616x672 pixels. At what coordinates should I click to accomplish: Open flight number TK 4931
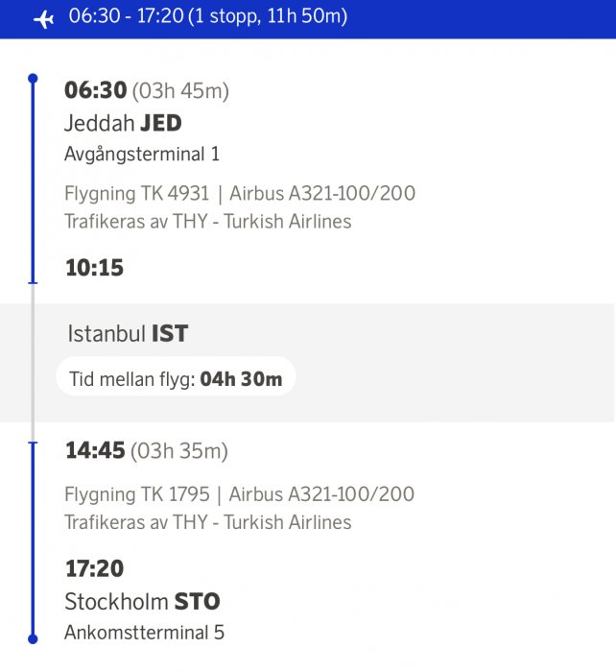(136, 194)
